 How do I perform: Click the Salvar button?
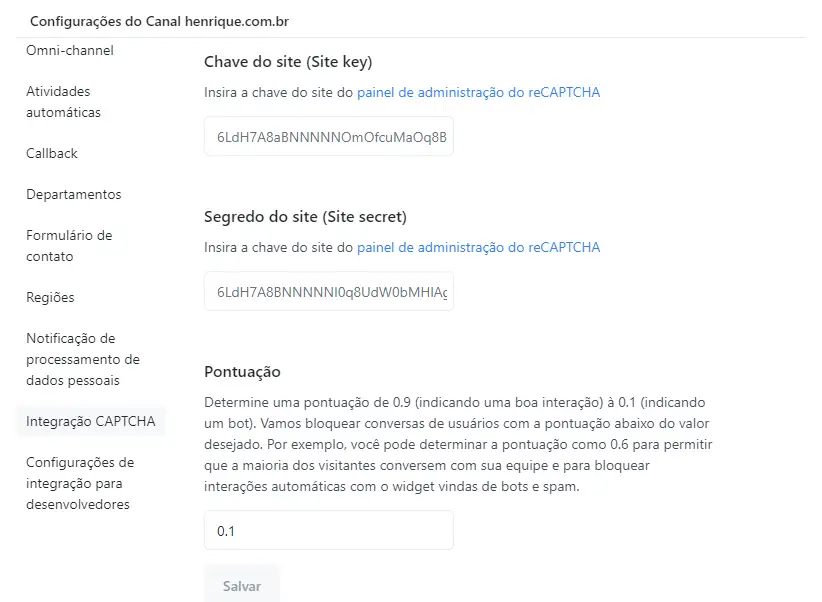click(x=242, y=585)
